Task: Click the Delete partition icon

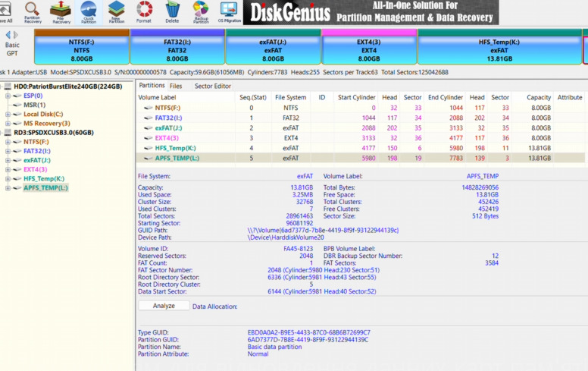Action: pyautogui.click(x=172, y=12)
